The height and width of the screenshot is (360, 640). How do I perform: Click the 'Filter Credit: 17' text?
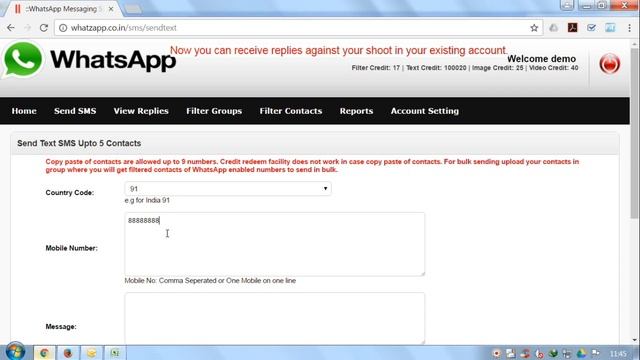(x=376, y=68)
